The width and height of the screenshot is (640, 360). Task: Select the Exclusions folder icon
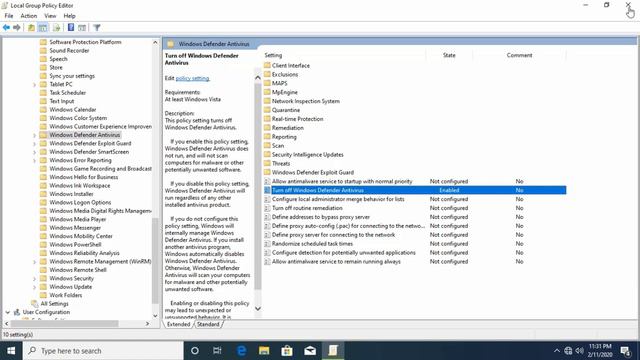coord(267,74)
